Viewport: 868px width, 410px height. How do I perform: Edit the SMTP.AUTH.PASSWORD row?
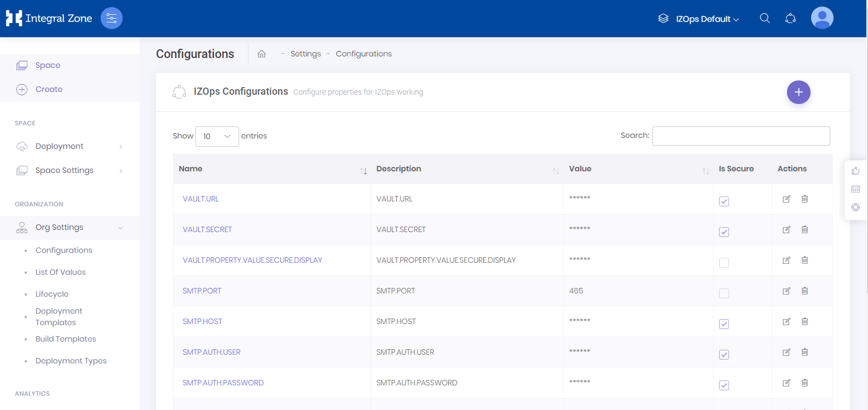click(x=786, y=383)
